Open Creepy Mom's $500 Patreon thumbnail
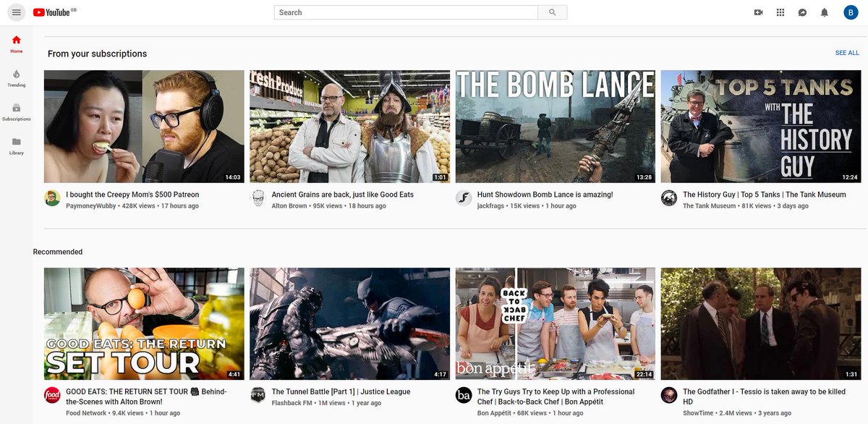This screenshot has width=868, height=424. pyautogui.click(x=144, y=127)
